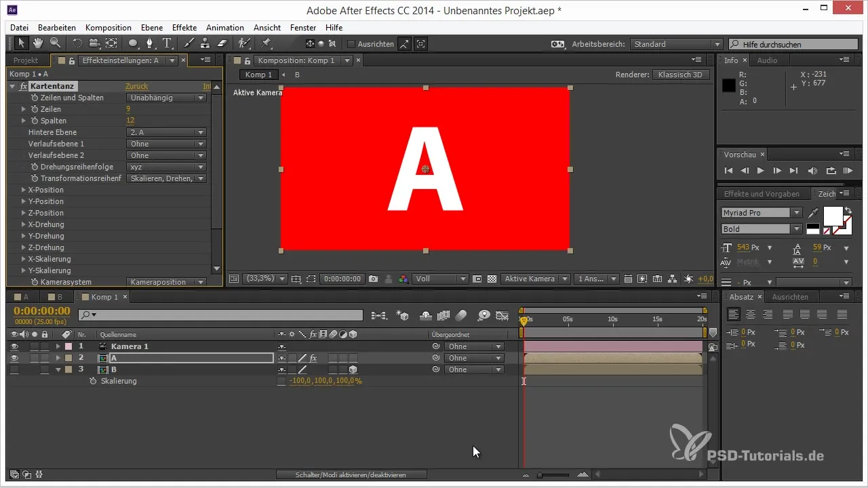Select the Zoom magnifier tool
868x488 pixels.
(x=54, y=43)
